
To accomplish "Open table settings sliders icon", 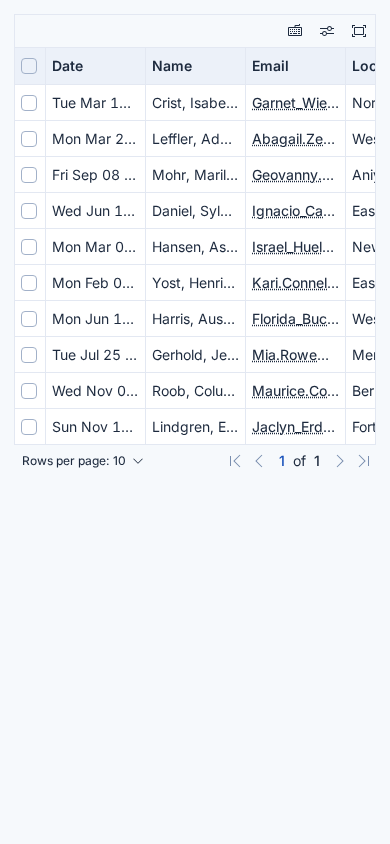I will (327, 31).
